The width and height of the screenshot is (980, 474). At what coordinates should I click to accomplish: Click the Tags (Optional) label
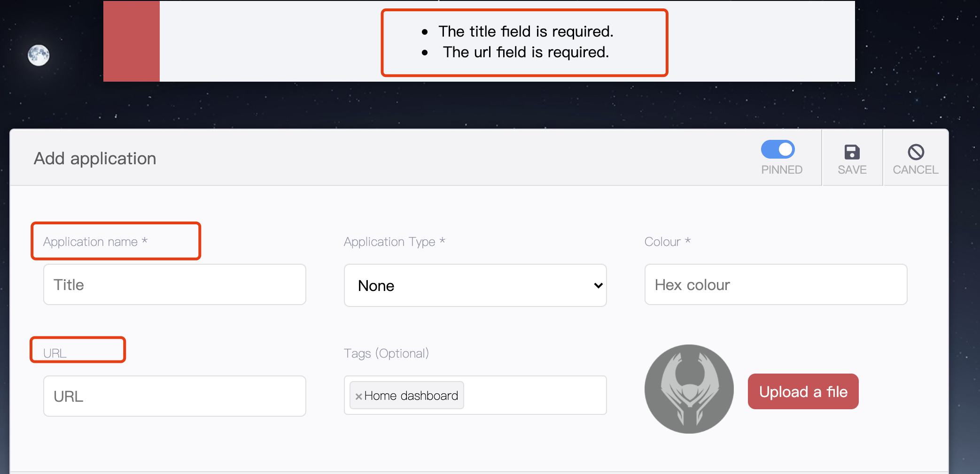click(386, 353)
